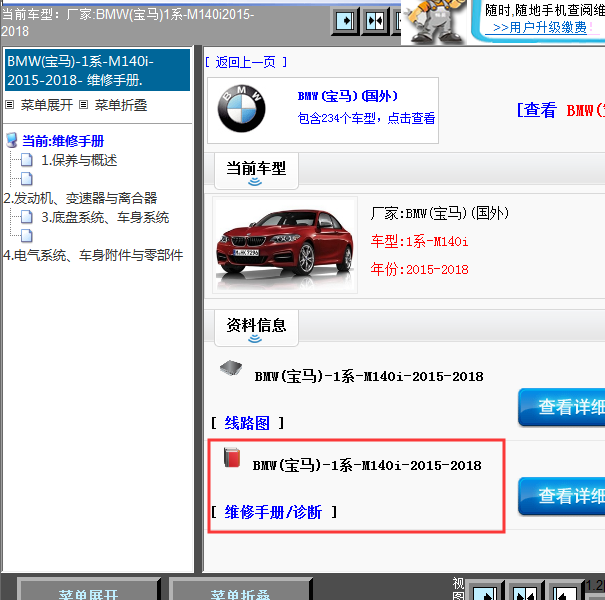Click the red BMW car thumbnail
This screenshot has height=600, width=605.
[285, 245]
